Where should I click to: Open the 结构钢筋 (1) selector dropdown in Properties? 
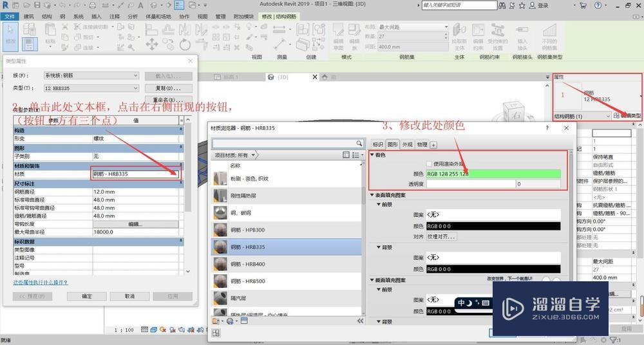pyautogui.click(x=582, y=117)
